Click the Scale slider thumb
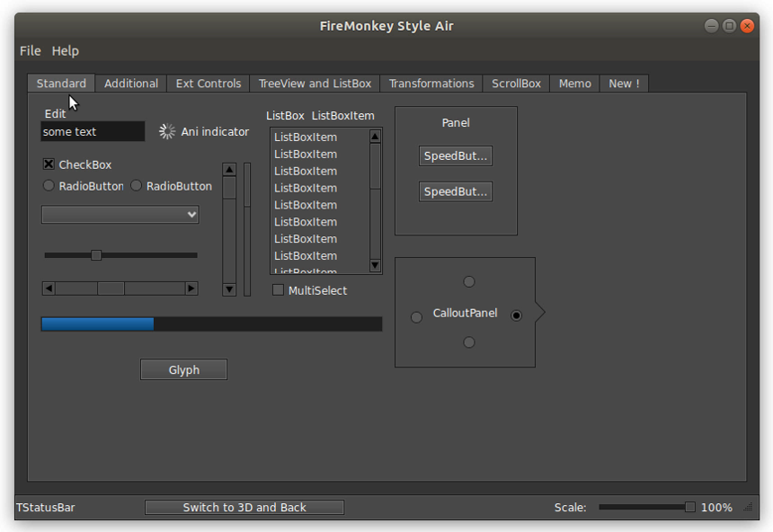The image size is (773, 532). tap(690, 507)
